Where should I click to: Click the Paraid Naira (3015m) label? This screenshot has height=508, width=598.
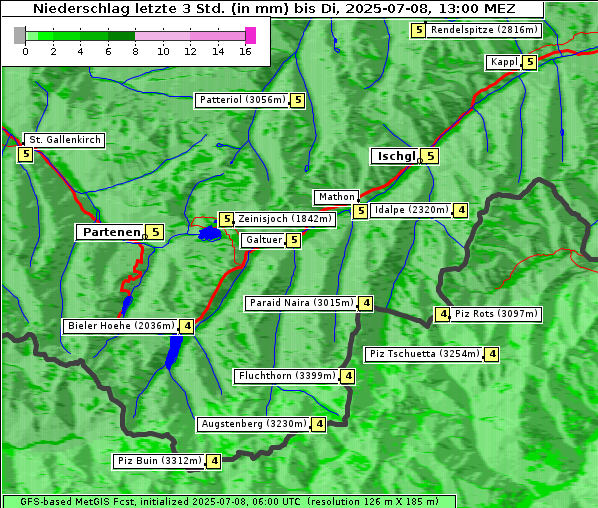pyautogui.click(x=301, y=303)
